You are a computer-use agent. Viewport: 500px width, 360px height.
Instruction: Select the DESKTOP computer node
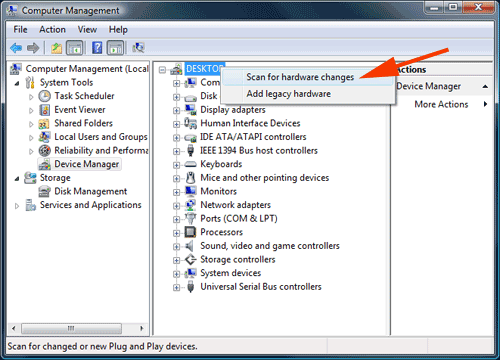pyautogui.click(x=204, y=69)
